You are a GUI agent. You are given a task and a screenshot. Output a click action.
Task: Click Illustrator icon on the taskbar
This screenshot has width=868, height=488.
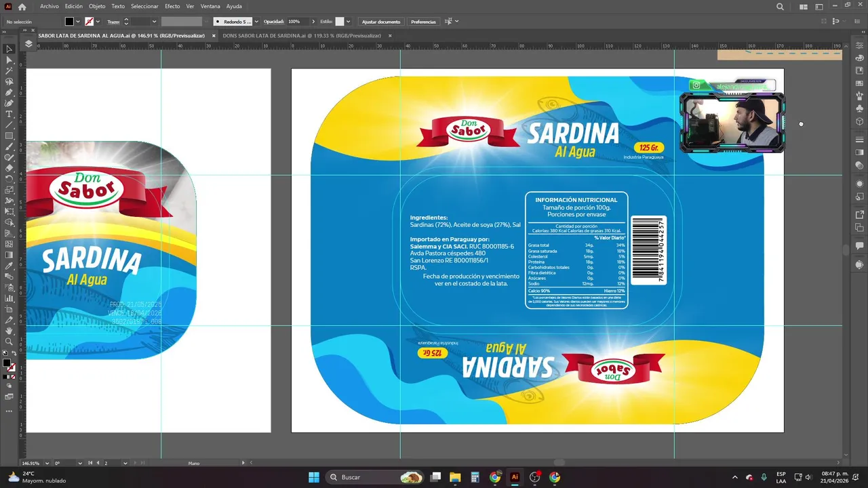click(515, 477)
